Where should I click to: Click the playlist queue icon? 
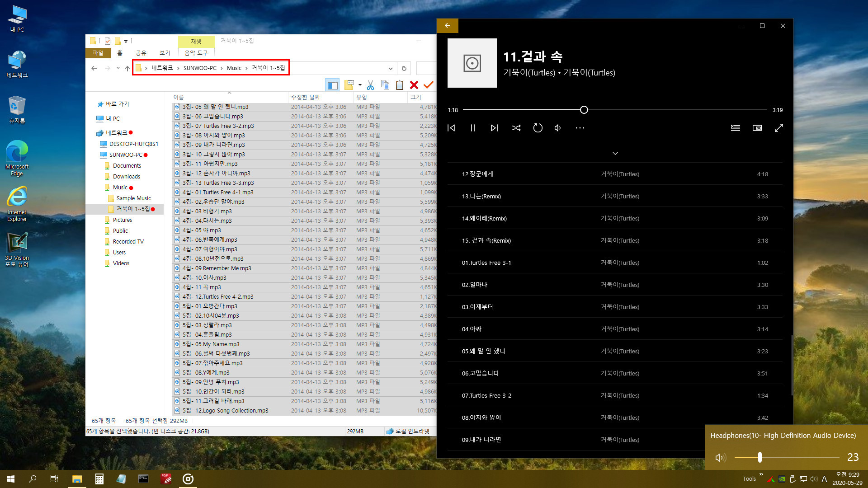(x=735, y=127)
